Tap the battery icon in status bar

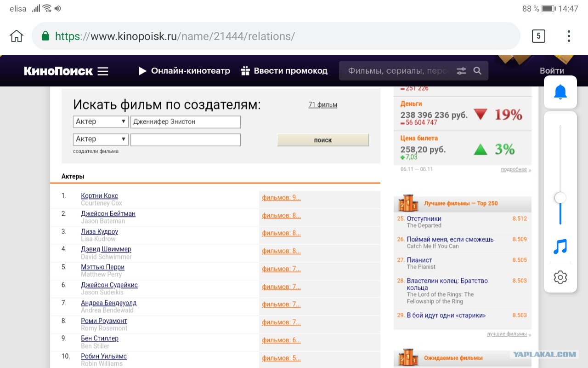pyautogui.click(x=548, y=9)
